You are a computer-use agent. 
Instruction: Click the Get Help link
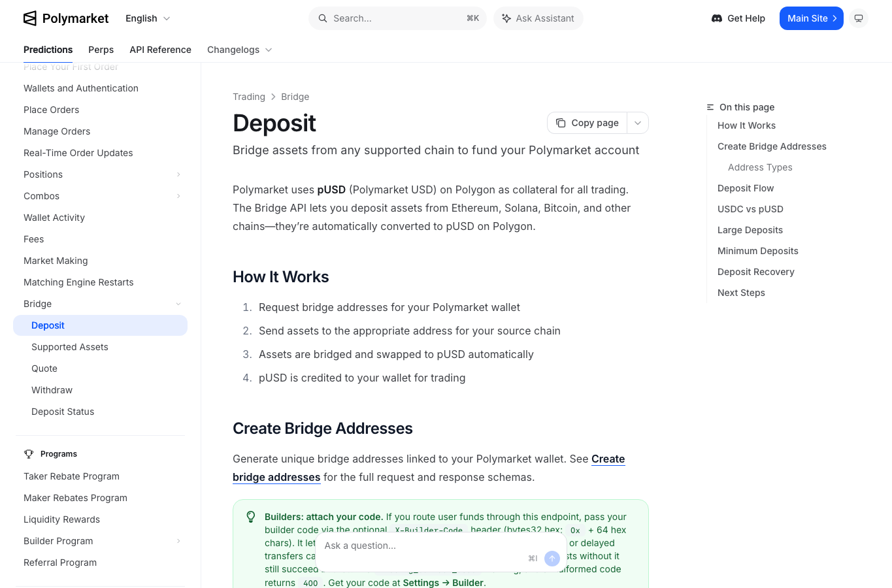click(738, 18)
